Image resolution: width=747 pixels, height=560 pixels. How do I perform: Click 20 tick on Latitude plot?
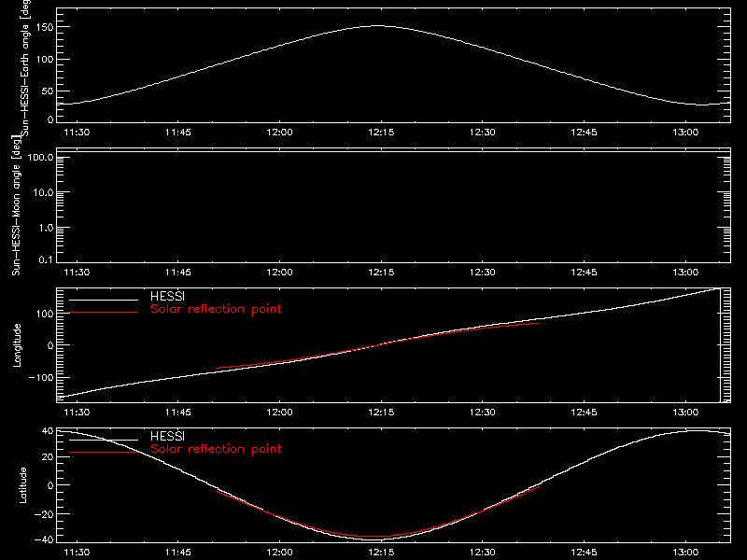[x=48, y=457]
